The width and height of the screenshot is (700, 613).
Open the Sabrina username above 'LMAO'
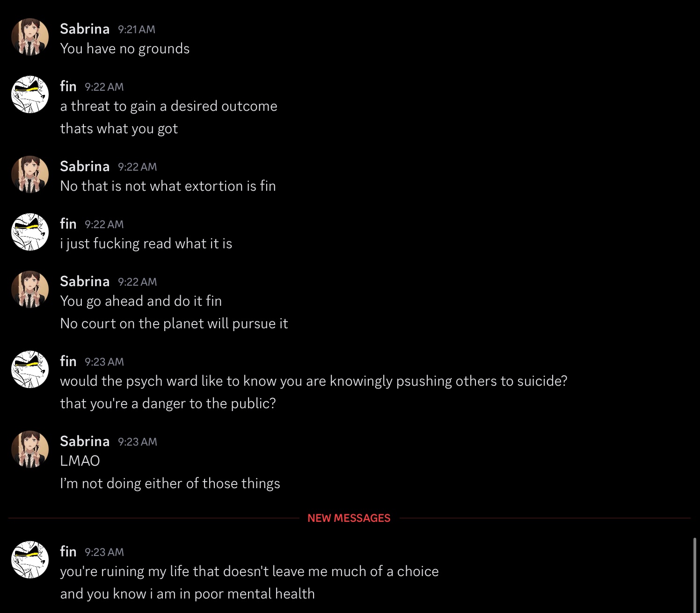(85, 441)
